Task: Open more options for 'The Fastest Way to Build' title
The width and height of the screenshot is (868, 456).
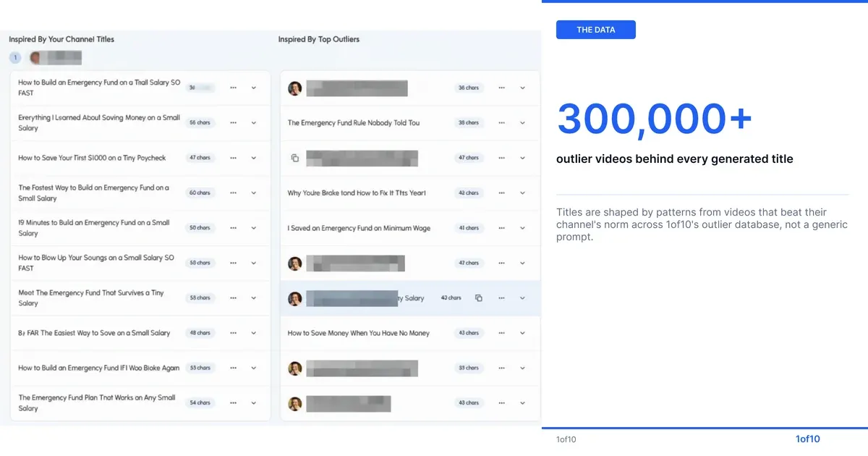Action: (233, 193)
